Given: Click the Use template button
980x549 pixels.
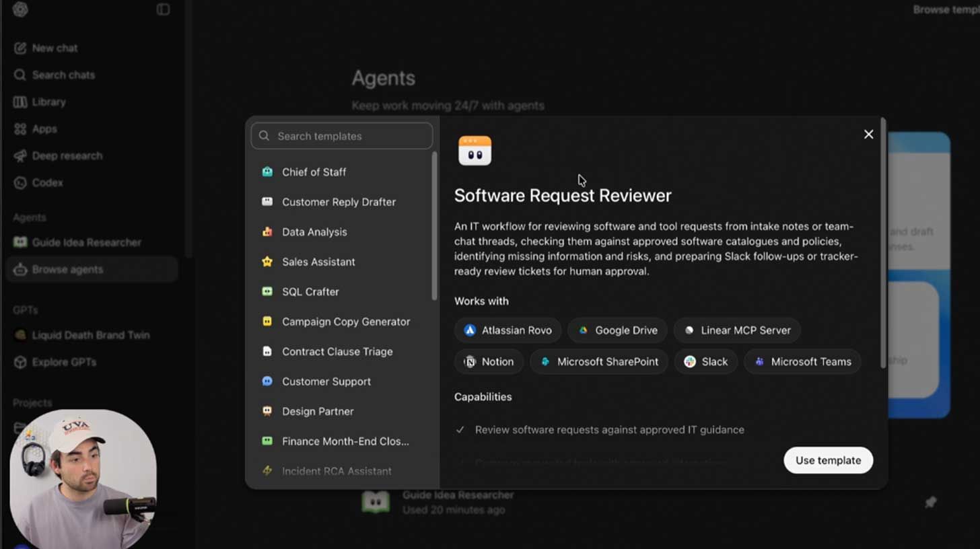Looking at the screenshot, I should tap(828, 460).
